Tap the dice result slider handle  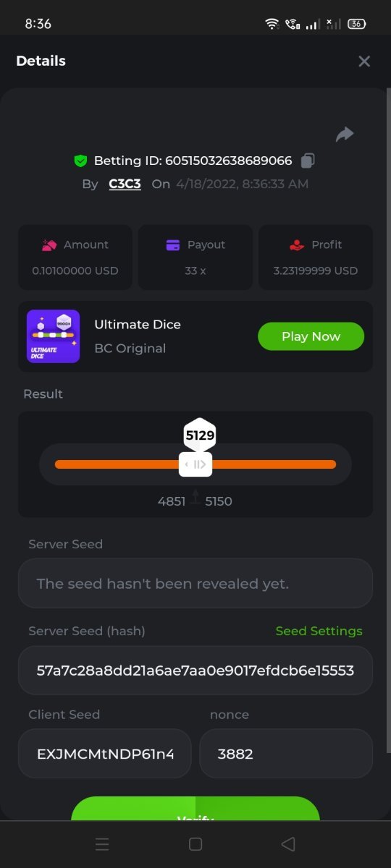(x=195, y=464)
